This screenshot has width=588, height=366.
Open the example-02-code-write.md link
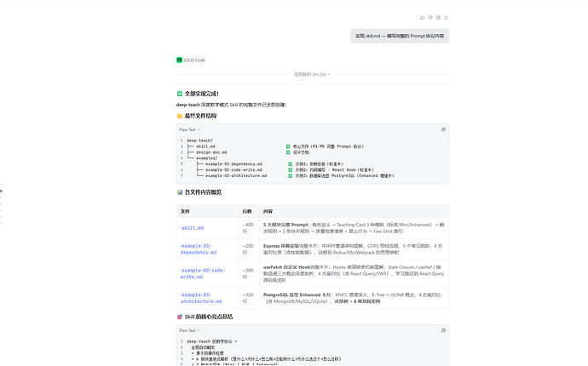pyautogui.click(x=203, y=273)
